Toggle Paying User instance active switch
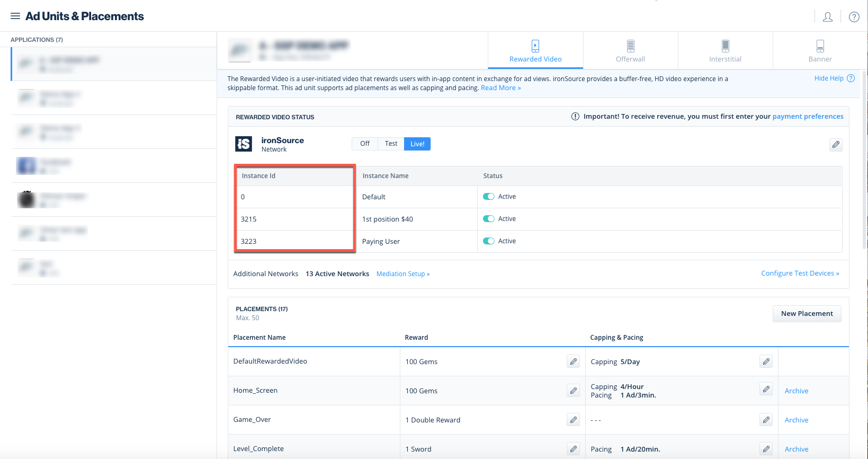The height and width of the screenshot is (459, 868). pyautogui.click(x=489, y=241)
